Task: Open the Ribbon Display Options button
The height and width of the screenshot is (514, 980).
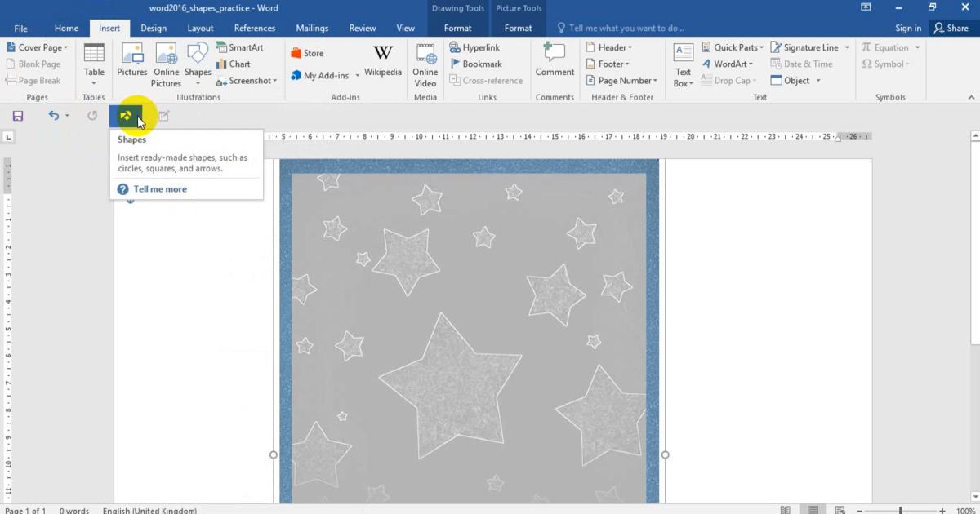Action: point(866,7)
